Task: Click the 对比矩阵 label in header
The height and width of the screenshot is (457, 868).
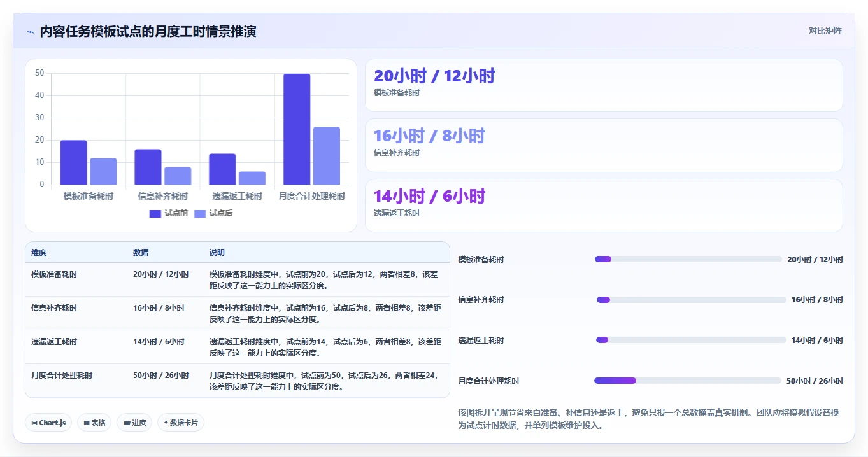Action: 825,31
